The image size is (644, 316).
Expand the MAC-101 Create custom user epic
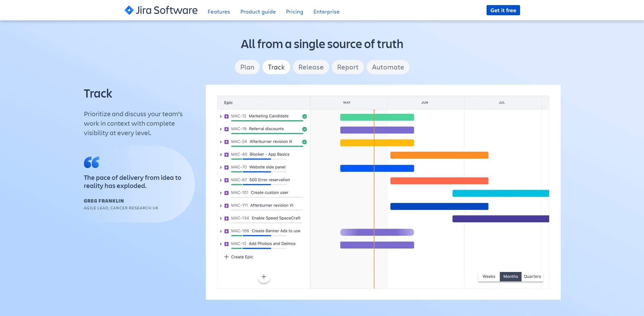click(x=221, y=193)
